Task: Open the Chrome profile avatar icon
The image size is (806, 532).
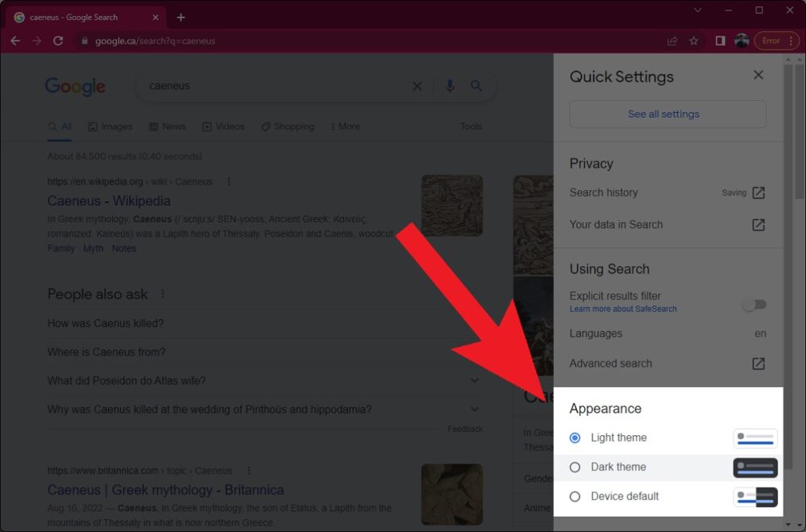Action: [742, 40]
